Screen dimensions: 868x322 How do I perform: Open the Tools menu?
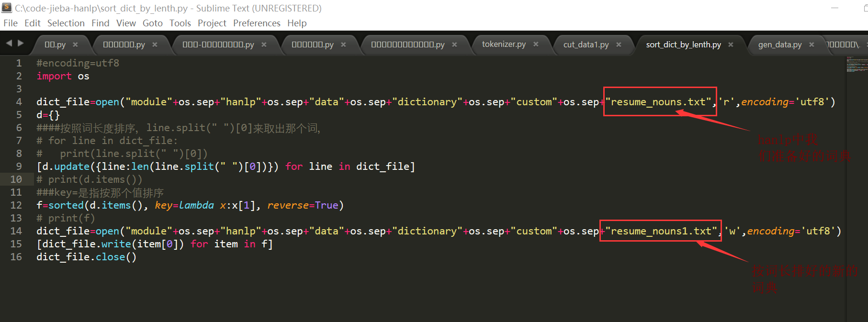pos(180,23)
